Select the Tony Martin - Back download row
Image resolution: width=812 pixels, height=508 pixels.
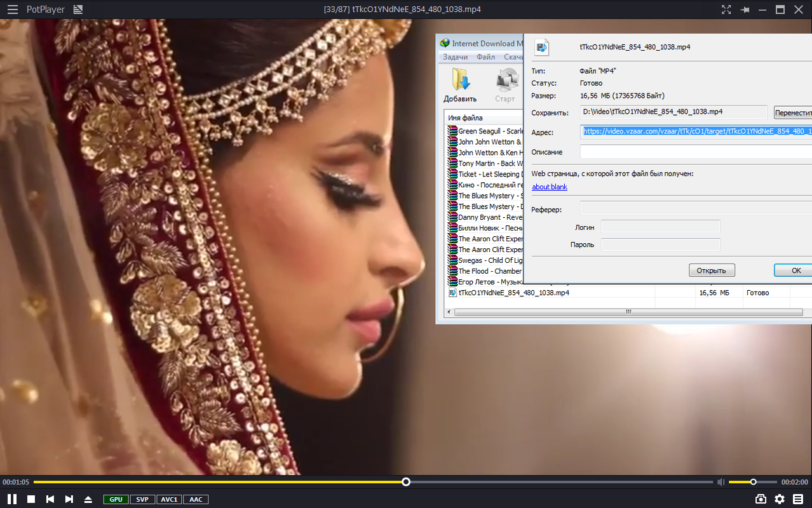485,164
